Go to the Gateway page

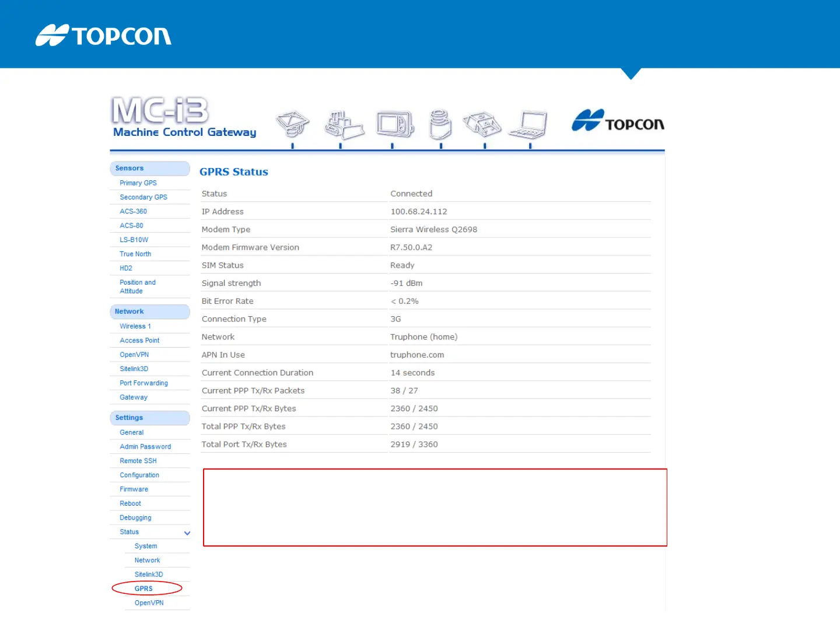(x=134, y=397)
